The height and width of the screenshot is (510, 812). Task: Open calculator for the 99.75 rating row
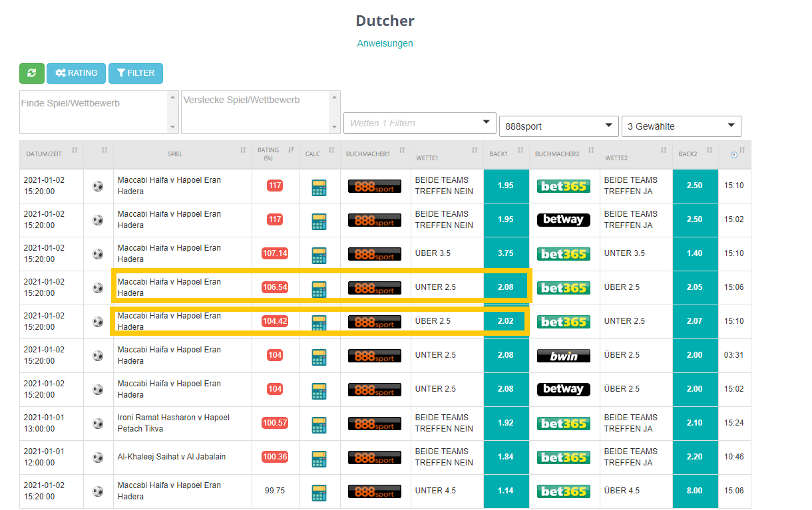(319, 492)
